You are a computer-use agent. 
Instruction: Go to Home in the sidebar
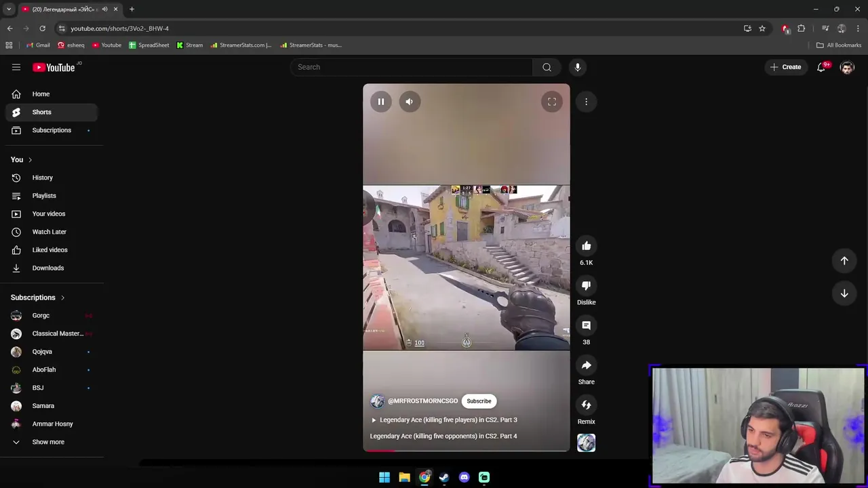point(52,94)
